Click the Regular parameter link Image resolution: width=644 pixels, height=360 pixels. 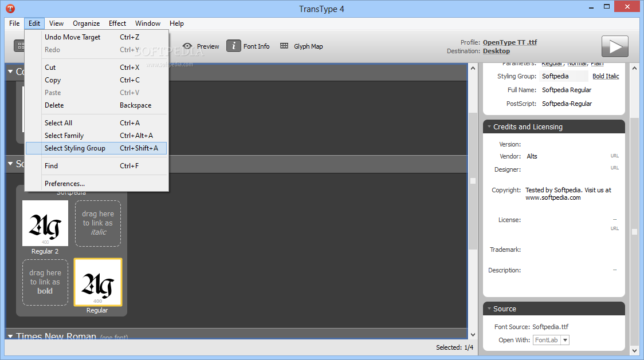tap(552, 64)
